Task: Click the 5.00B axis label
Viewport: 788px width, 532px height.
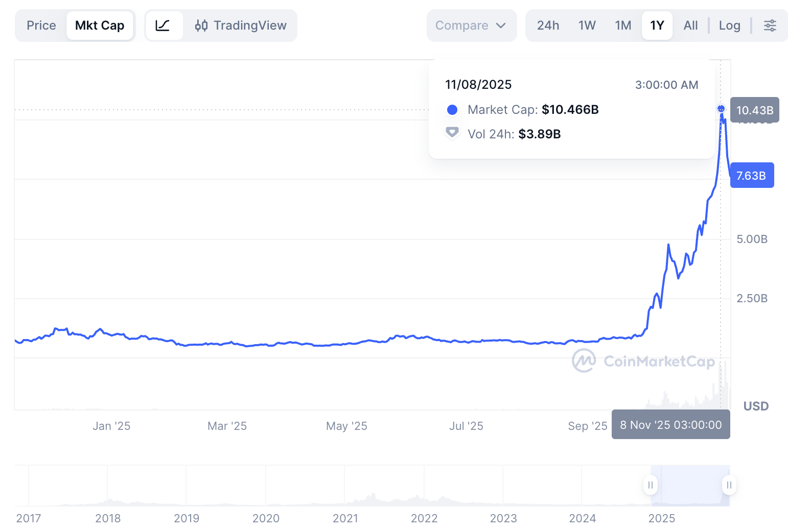Action: pyautogui.click(x=752, y=239)
